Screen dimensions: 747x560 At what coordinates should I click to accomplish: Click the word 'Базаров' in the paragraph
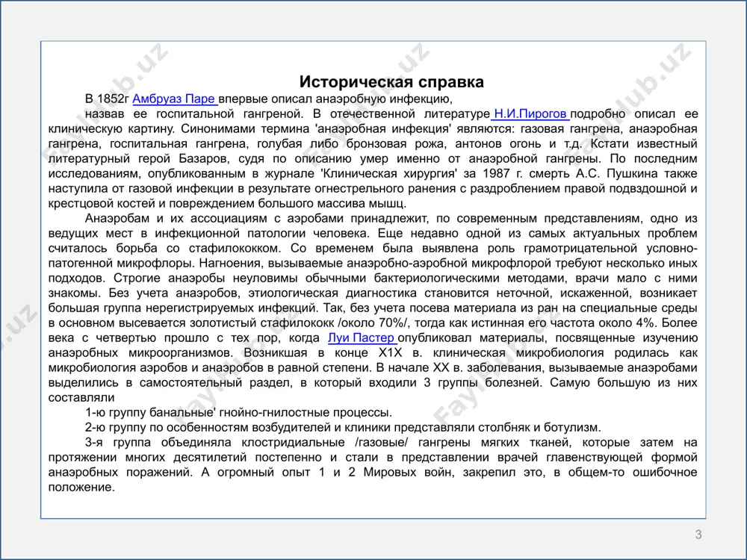(x=204, y=158)
